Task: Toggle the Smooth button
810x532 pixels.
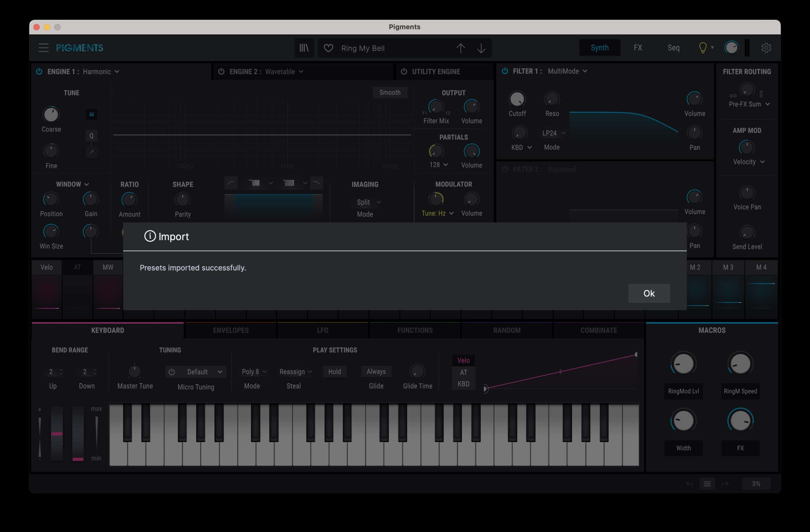Action: [x=390, y=93]
